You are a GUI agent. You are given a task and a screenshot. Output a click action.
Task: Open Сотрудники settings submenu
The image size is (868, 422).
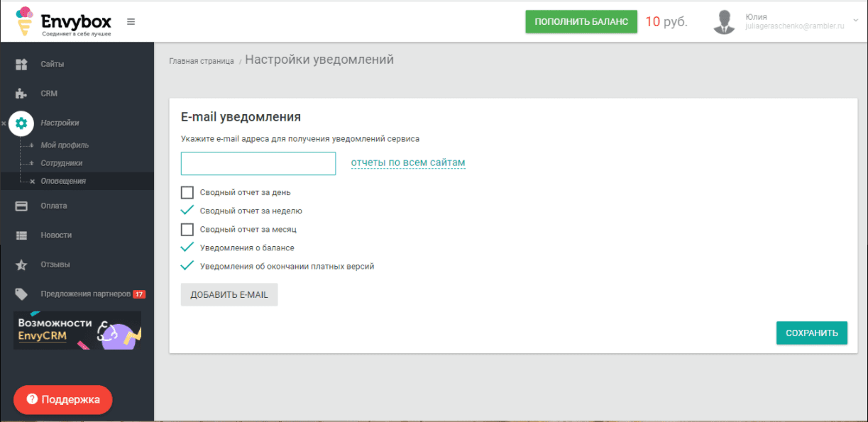[62, 163]
